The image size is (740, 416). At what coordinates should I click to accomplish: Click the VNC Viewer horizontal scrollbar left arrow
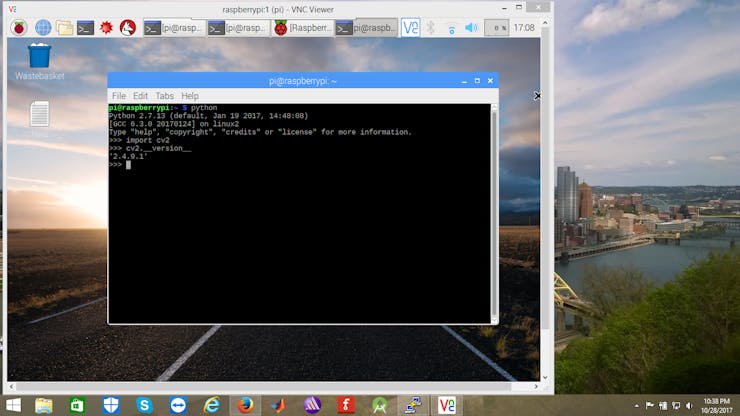pyautogui.click(x=11, y=387)
